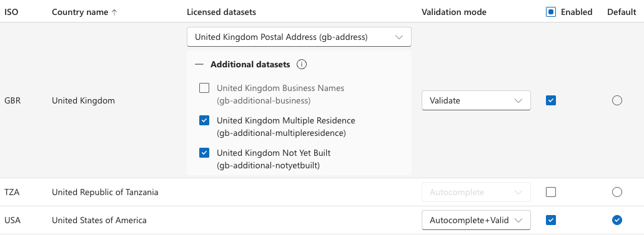Click the gb-additional-multipleresidence dataset label

pyautogui.click(x=286, y=127)
